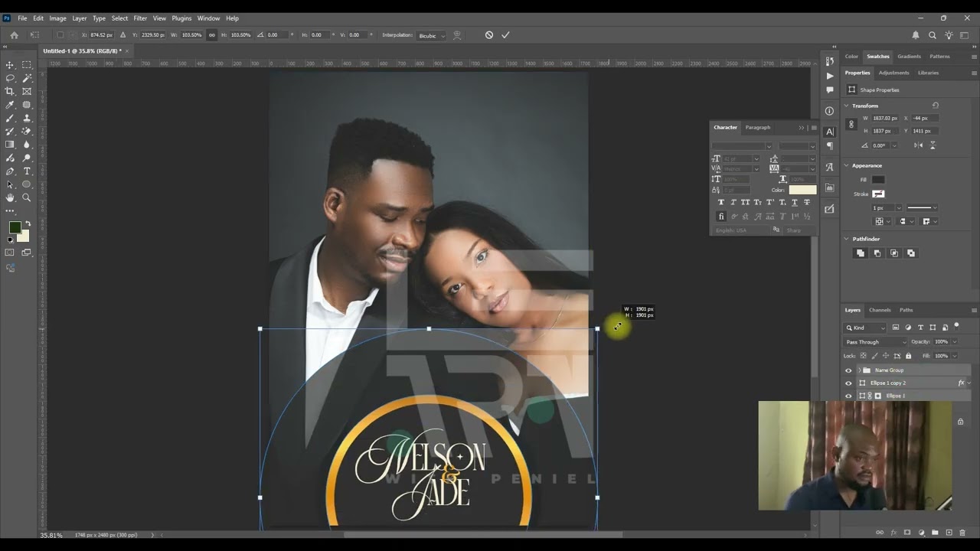The height and width of the screenshot is (551, 980).
Task: Click the Character panel Color swatch
Action: (x=802, y=190)
